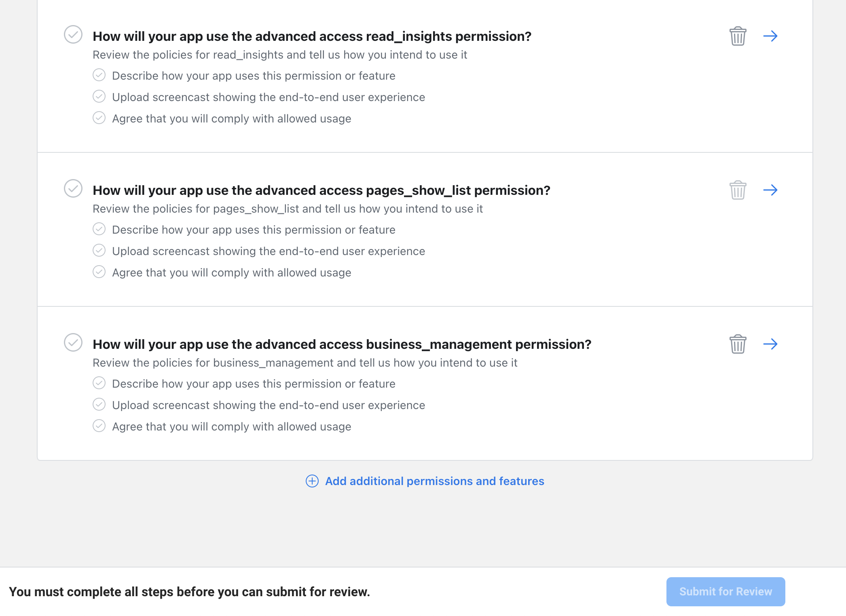Click arrow icon to expand pages_show_list details
Viewport: 846px width, 616px height.
click(x=770, y=190)
